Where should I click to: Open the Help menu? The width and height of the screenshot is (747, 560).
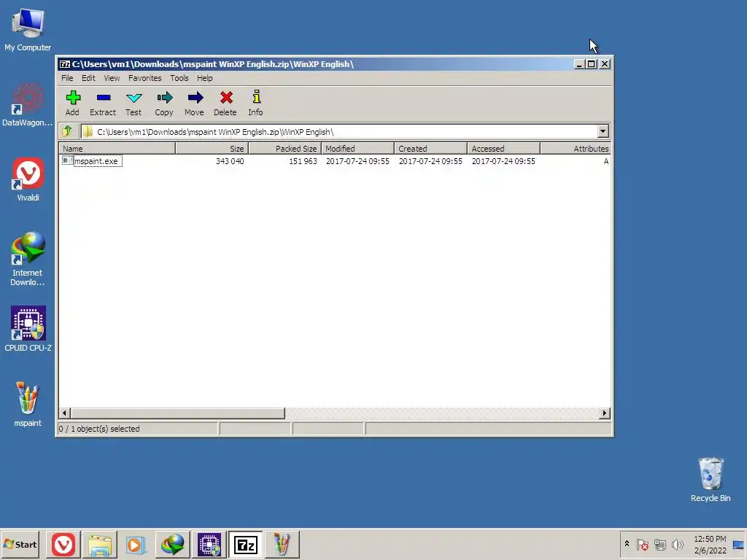point(205,78)
